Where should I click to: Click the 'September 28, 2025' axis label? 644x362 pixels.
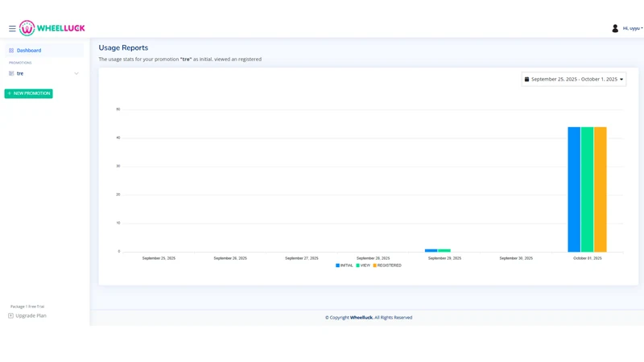[x=373, y=258]
